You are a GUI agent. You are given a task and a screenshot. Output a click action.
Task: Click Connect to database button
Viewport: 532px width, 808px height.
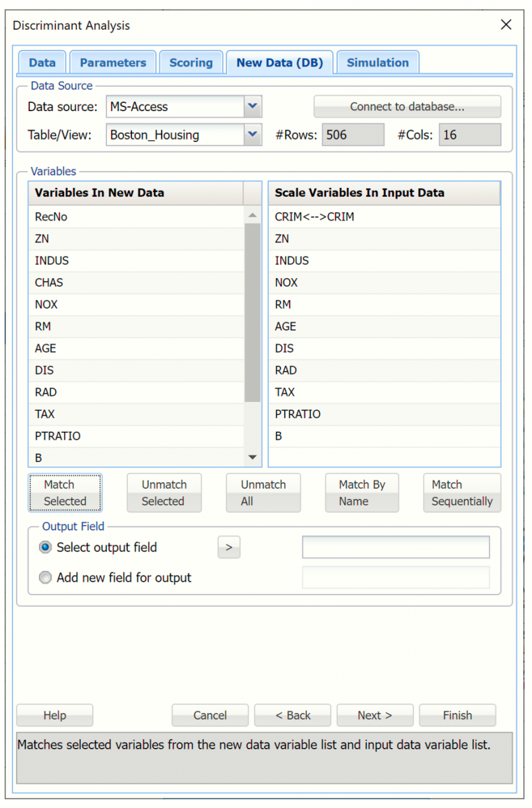click(x=407, y=106)
